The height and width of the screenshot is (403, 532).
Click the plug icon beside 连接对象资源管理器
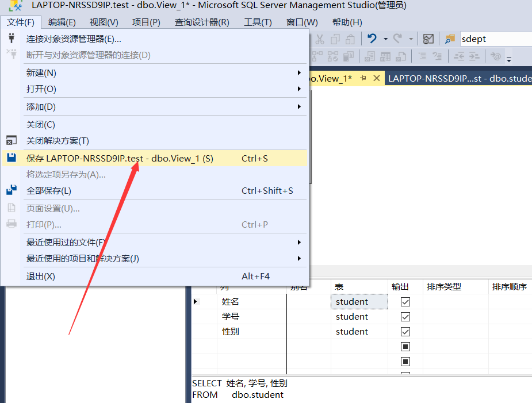tap(12, 37)
